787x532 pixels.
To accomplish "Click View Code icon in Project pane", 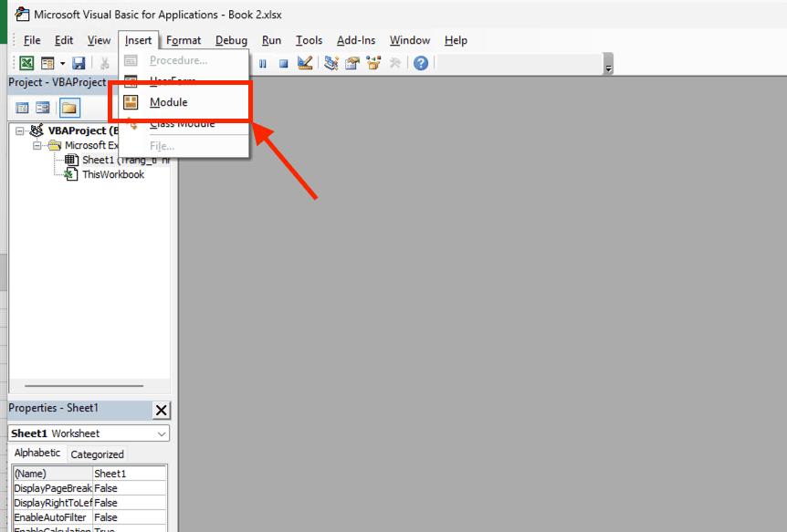I will pyautogui.click(x=22, y=108).
